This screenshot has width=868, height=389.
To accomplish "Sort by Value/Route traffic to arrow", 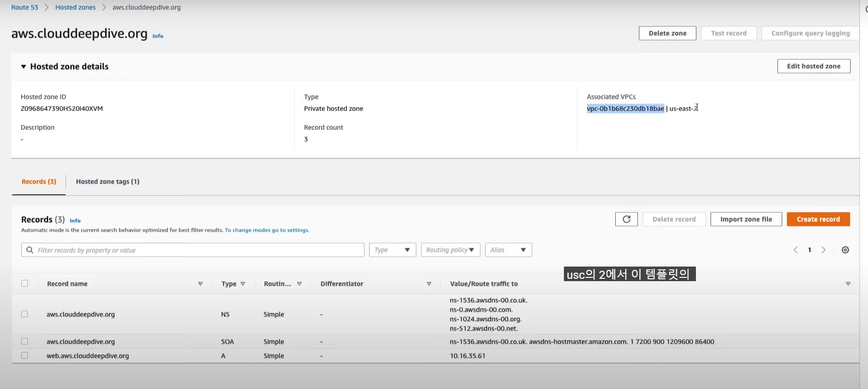I will 848,284.
